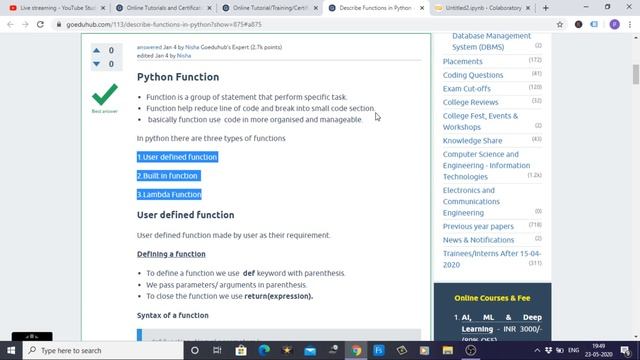Viewport: 640px width, 360px height.
Task: Click the green Best answer checkmark
Action: (105, 95)
